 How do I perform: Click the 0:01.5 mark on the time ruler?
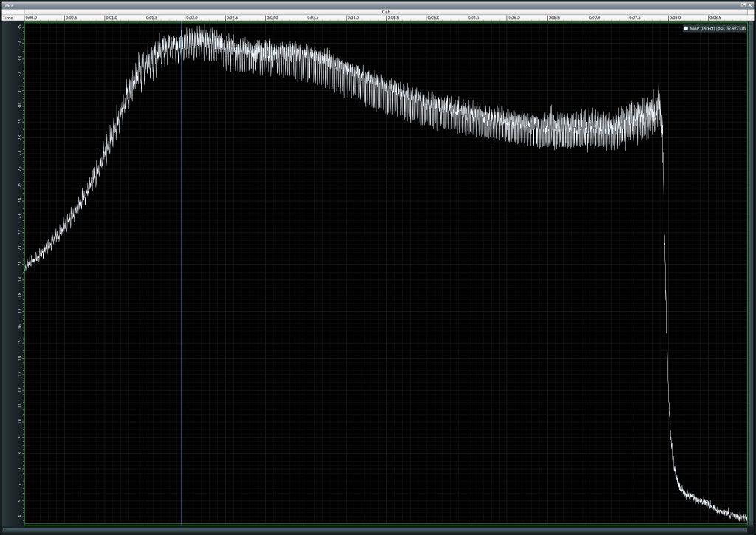click(x=151, y=18)
